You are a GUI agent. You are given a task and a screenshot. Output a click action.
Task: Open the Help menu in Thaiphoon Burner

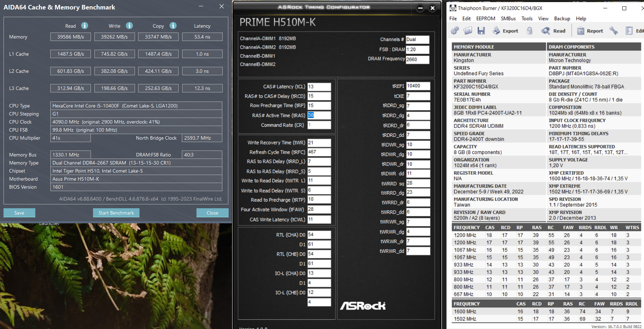(581, 19)
